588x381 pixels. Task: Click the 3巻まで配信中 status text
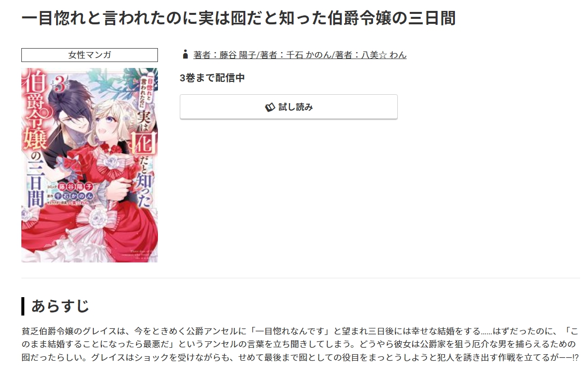(212, 78)
